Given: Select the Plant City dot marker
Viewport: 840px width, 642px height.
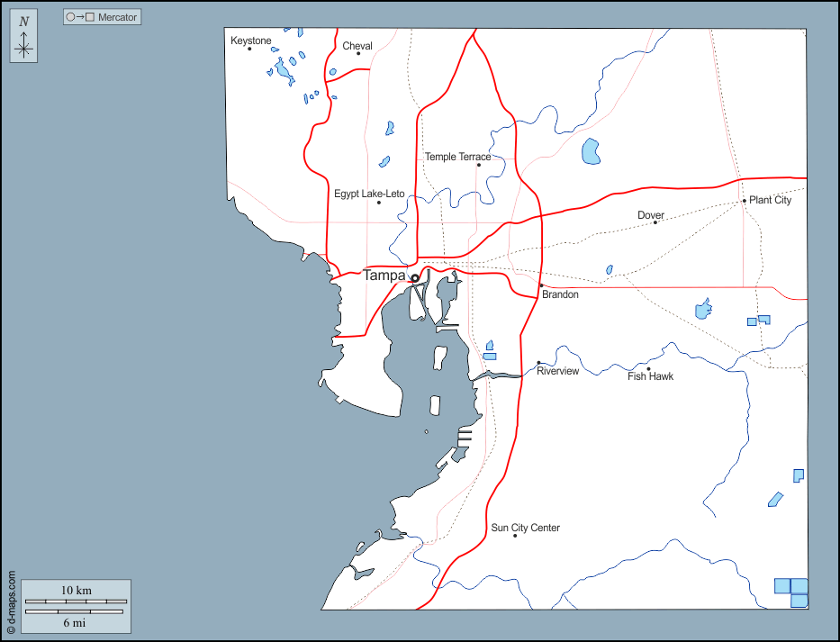Looking at the screenshot, I should click(744, 201).
